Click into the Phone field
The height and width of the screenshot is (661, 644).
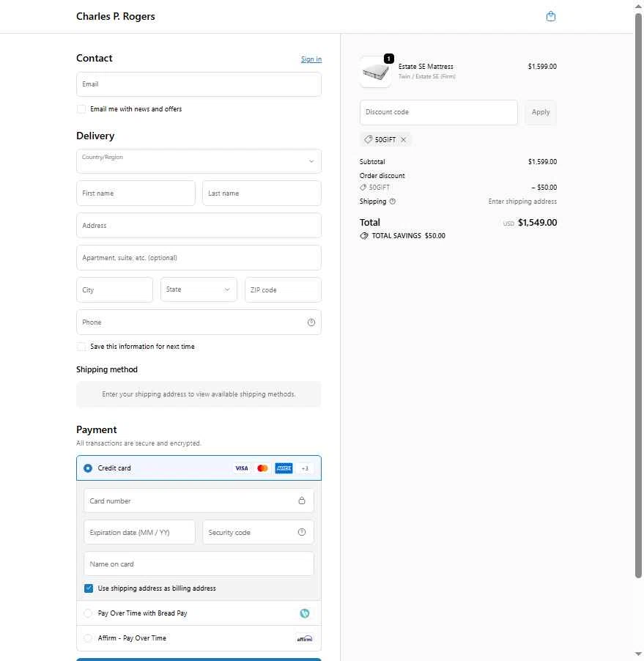(199, 322)
